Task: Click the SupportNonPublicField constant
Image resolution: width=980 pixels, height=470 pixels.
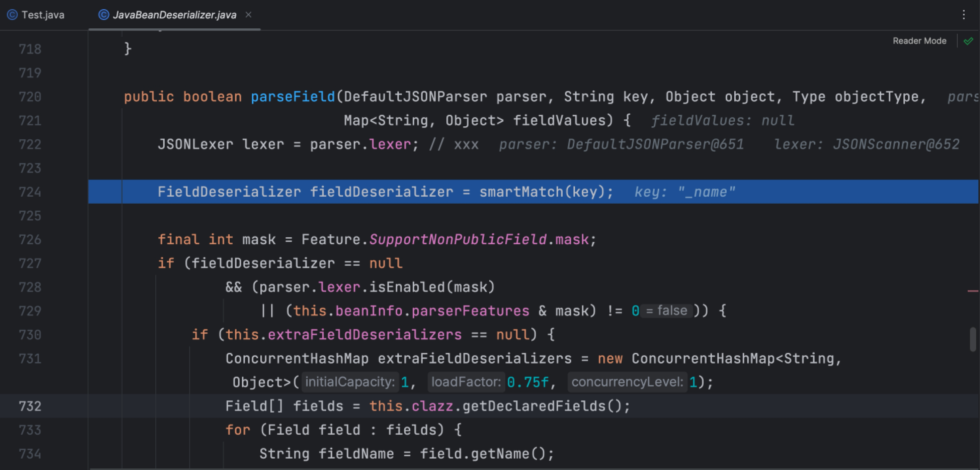Action: point(458,240)
